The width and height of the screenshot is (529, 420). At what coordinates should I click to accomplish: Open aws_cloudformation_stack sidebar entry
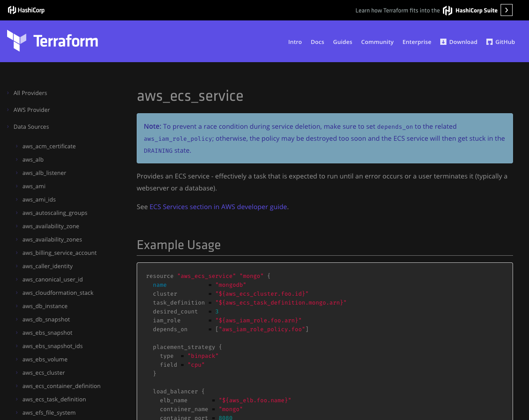tap(58, 293)
